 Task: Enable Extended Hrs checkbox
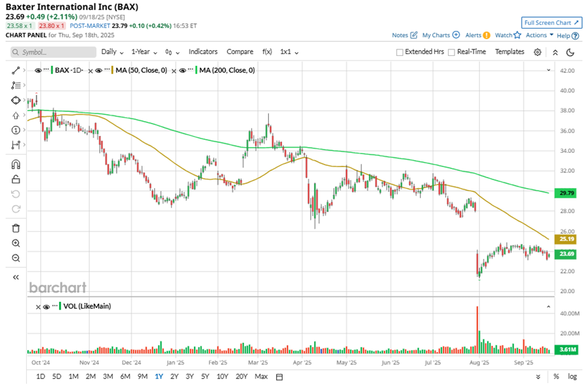tap(400, 53)
